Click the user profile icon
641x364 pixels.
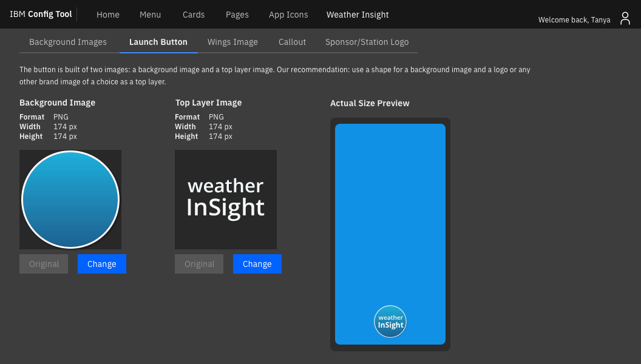625,19
